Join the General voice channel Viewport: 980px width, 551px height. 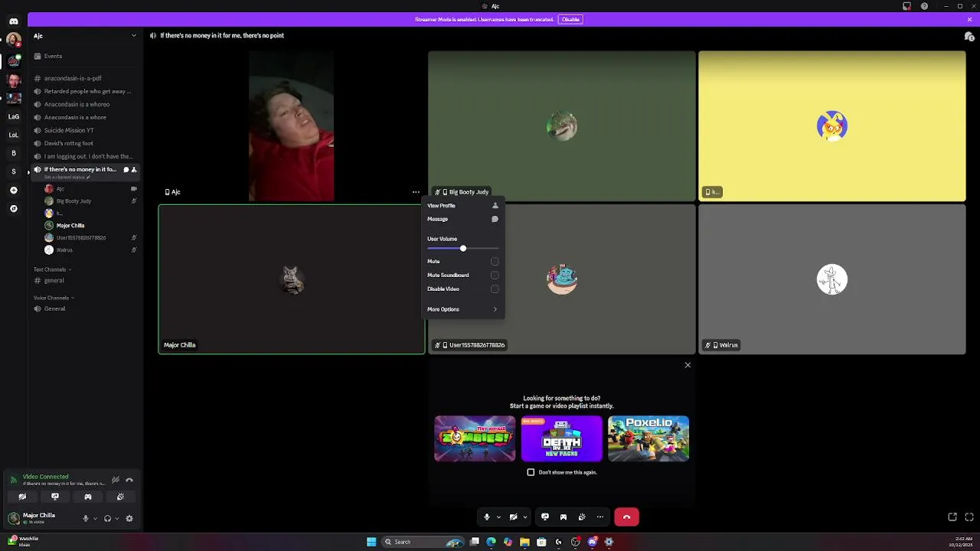tap(85, 308)
